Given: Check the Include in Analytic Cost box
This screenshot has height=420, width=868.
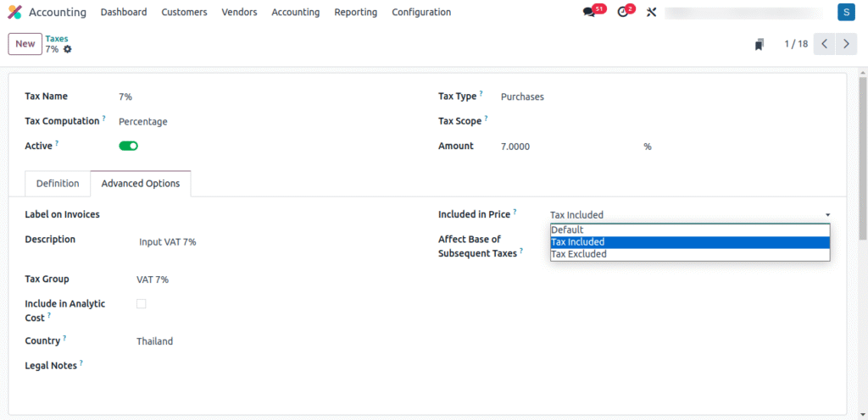Looking at the screenshot, I should (x=142, y=303).
